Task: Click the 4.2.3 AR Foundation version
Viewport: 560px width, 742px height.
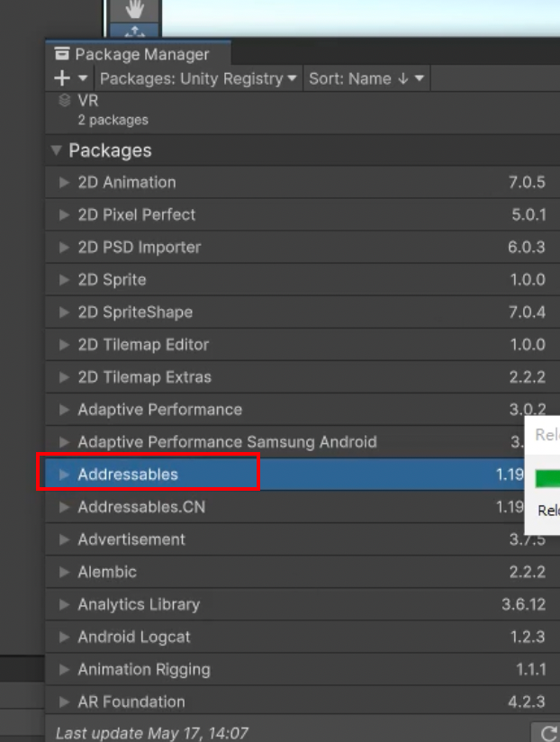Action: (527, 701)
